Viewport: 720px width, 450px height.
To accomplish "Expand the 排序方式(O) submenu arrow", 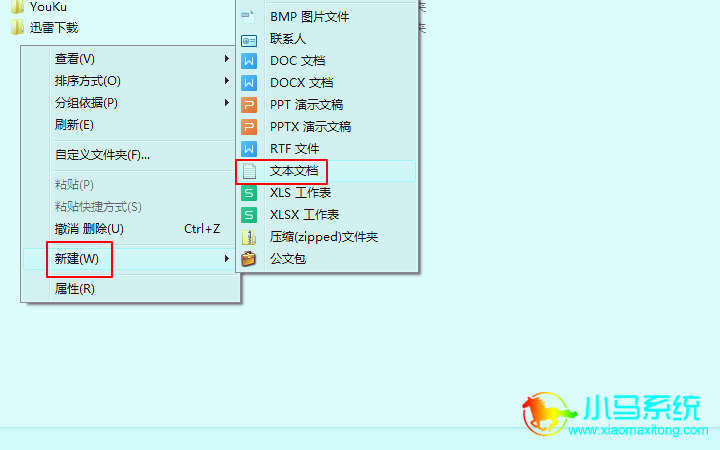I will [226, 81].
